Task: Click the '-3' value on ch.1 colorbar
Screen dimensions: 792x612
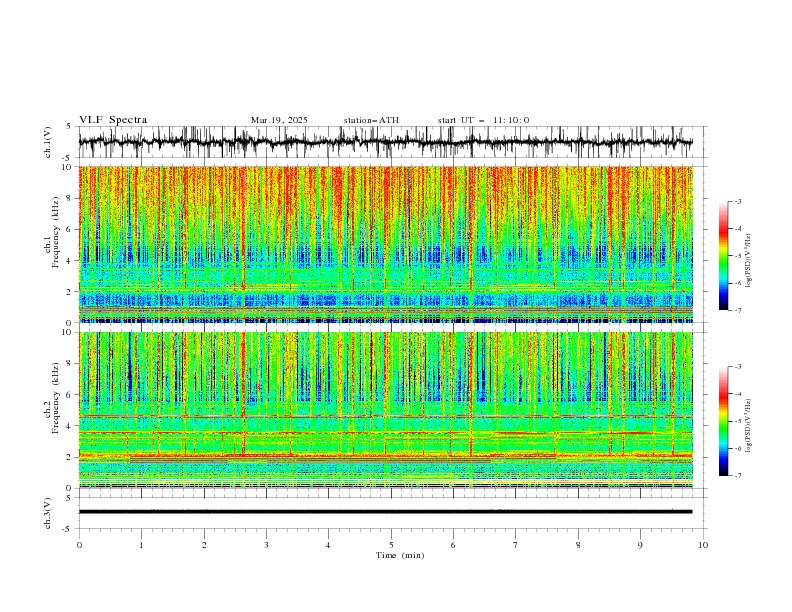Action: point(738,201)
